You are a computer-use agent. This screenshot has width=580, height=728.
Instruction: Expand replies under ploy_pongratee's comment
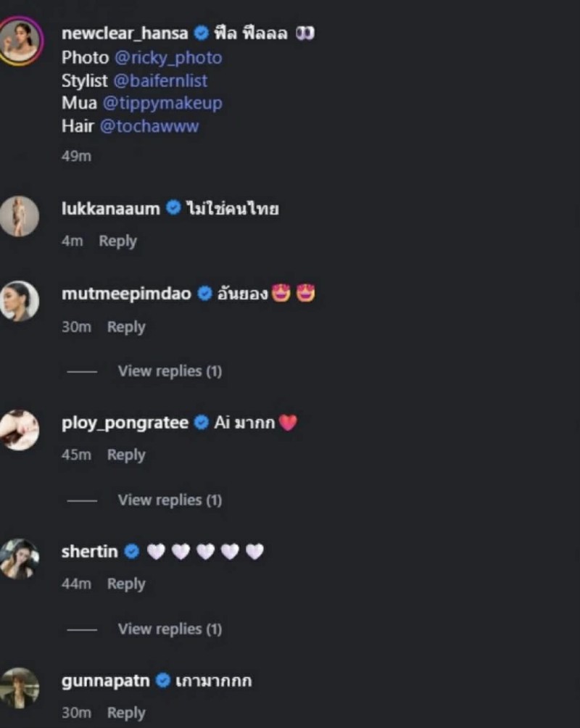(x=169, y=500)
